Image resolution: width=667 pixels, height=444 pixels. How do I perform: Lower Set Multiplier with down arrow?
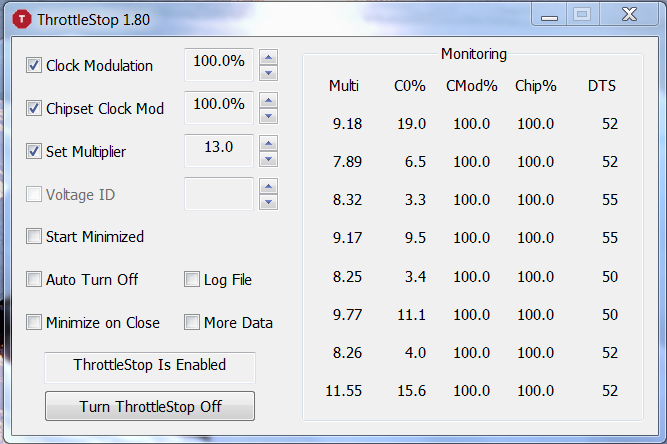coord(268,159)
